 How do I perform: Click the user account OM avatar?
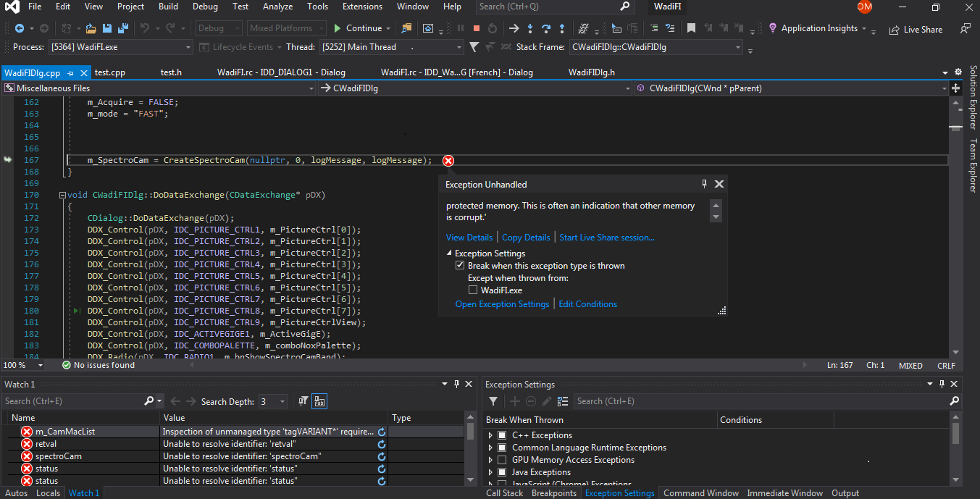pos(864,7)
